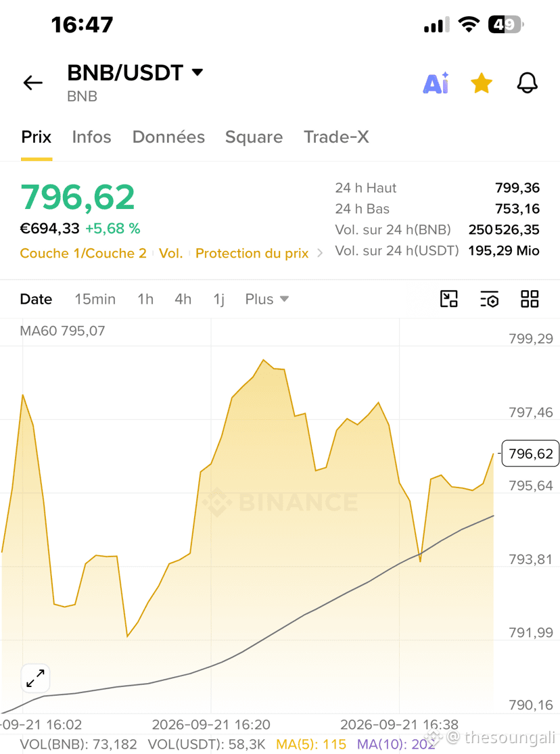Image resolution: width=560 pixels, height=754 pixels.
Task: Toggle the yellow favorite star
Action: [481, 83]
